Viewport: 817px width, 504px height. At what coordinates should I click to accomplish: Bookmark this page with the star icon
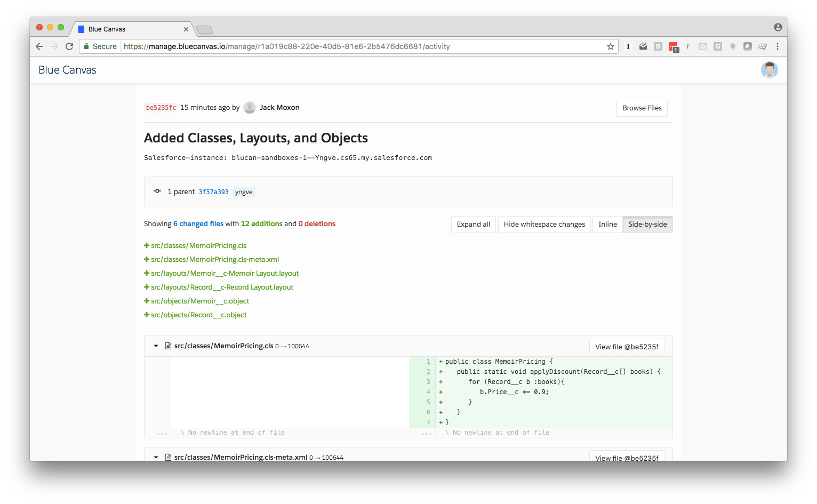[611, 46]
